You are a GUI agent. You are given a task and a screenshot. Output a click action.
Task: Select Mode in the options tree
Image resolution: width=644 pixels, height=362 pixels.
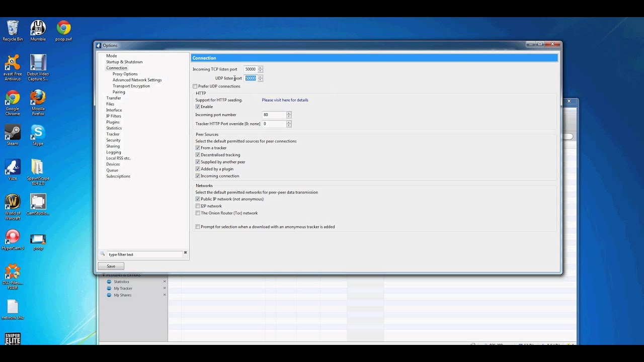coord(112,56)
